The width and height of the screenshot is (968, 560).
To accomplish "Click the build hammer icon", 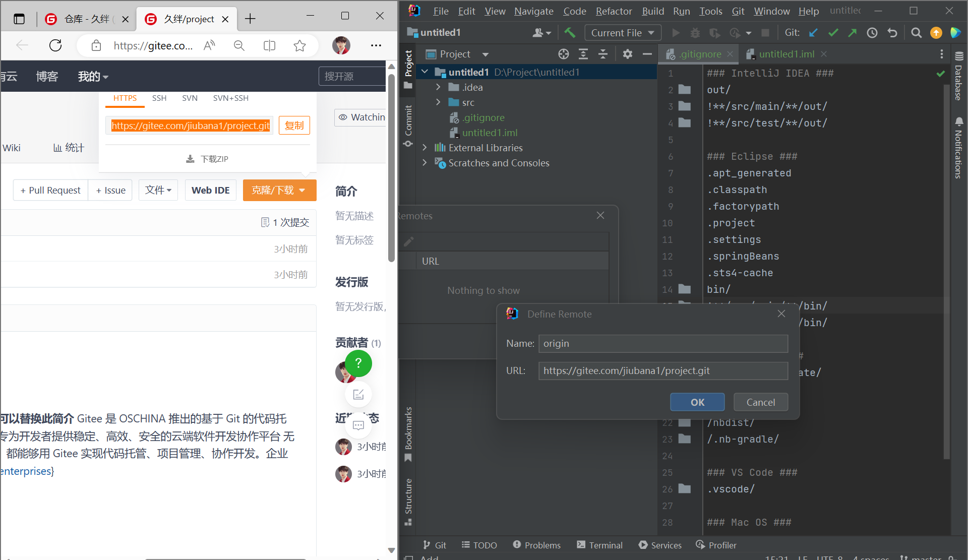I will coord(570,33).
